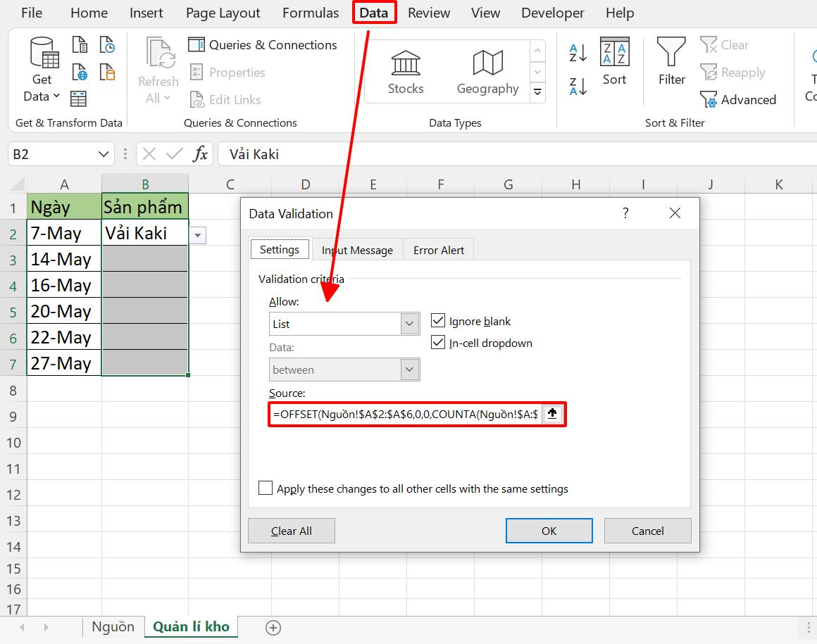Expand the cell B2 dropdown arrow
Viewport: 817px width, 644px height.
(x=197, y=234)
